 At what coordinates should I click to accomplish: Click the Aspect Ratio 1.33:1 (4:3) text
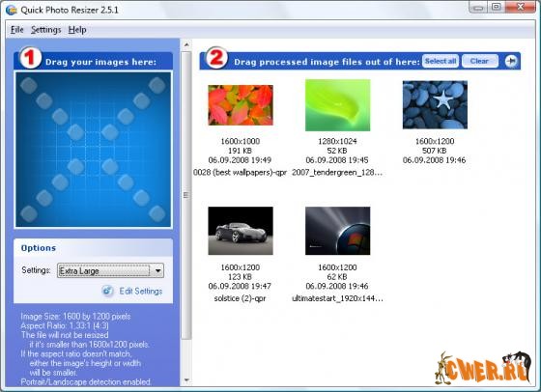65,325
